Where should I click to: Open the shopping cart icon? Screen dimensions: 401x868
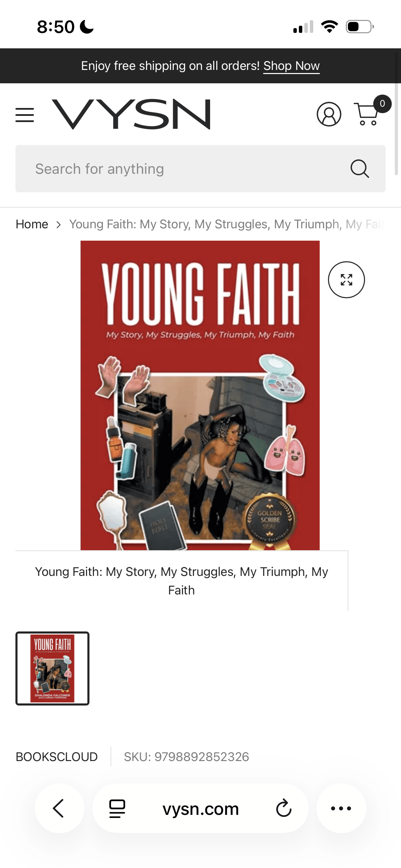[366, 114]
